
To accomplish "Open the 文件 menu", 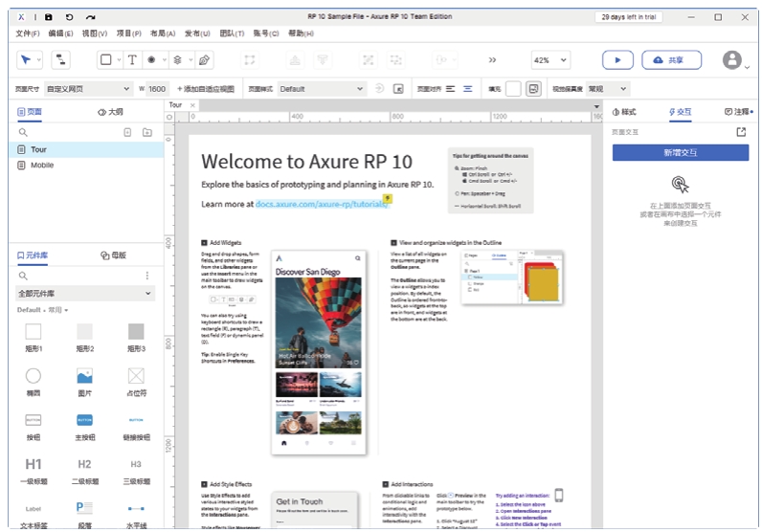I will 28,33.
